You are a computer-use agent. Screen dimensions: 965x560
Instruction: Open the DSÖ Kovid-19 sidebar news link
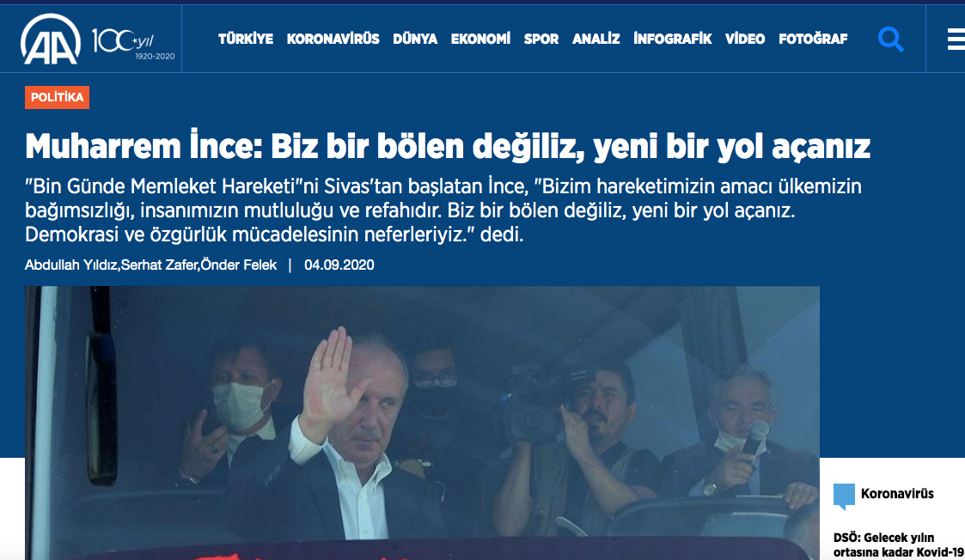pyautogui.click(x=899, y=545)
